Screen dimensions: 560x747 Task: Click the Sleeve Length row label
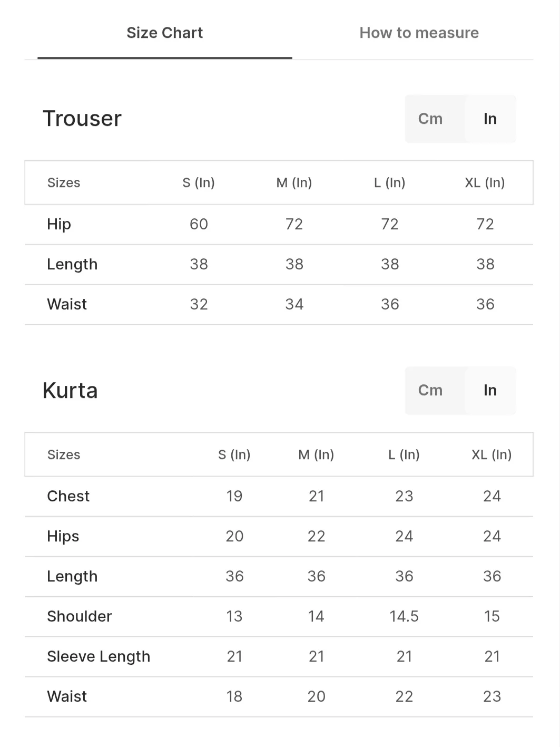[99, 656]
